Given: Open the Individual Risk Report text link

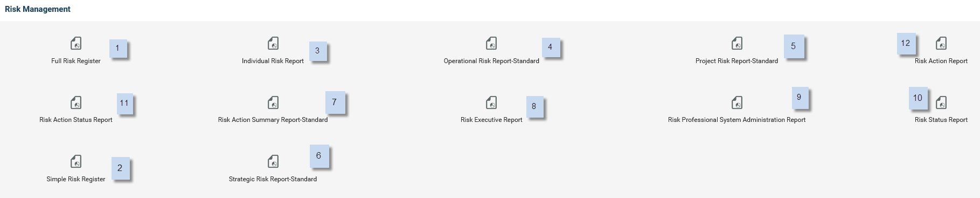Looking at the screenshot, I should pos(273,61).
